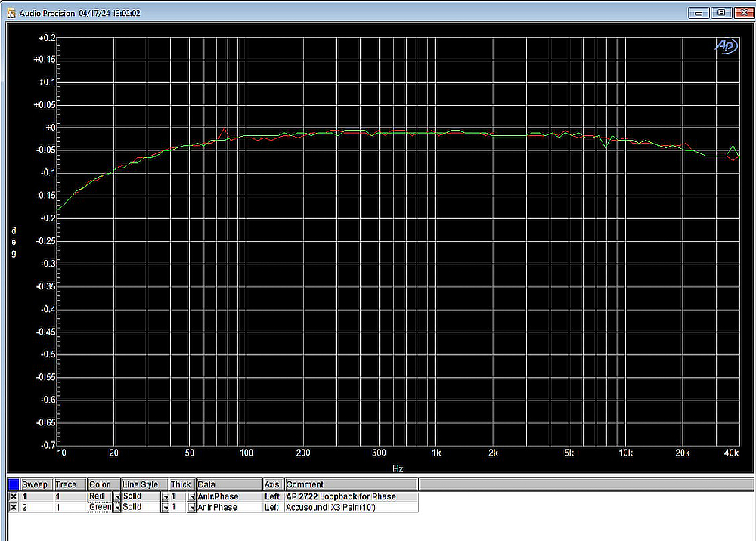Click the Hz label under the graph
Viewport: 756px width, 541px height.
pyautogui.click(x=398, y=468)
